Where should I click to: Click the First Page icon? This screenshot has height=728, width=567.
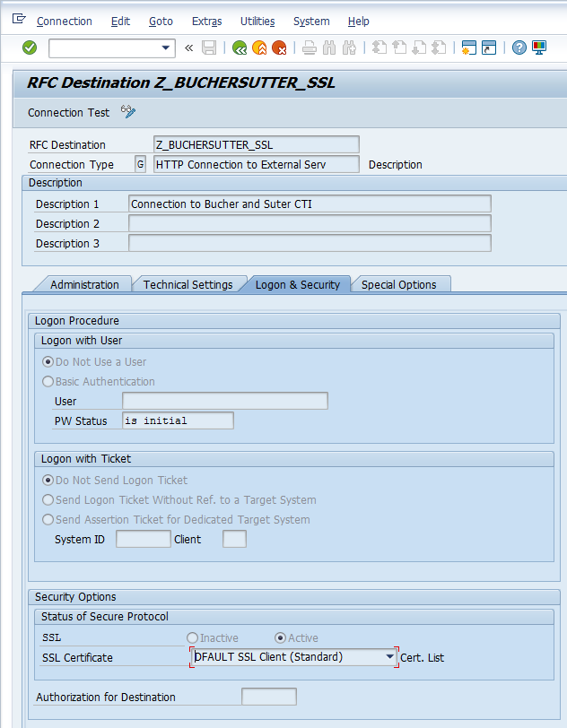click(x=379, y=48)
